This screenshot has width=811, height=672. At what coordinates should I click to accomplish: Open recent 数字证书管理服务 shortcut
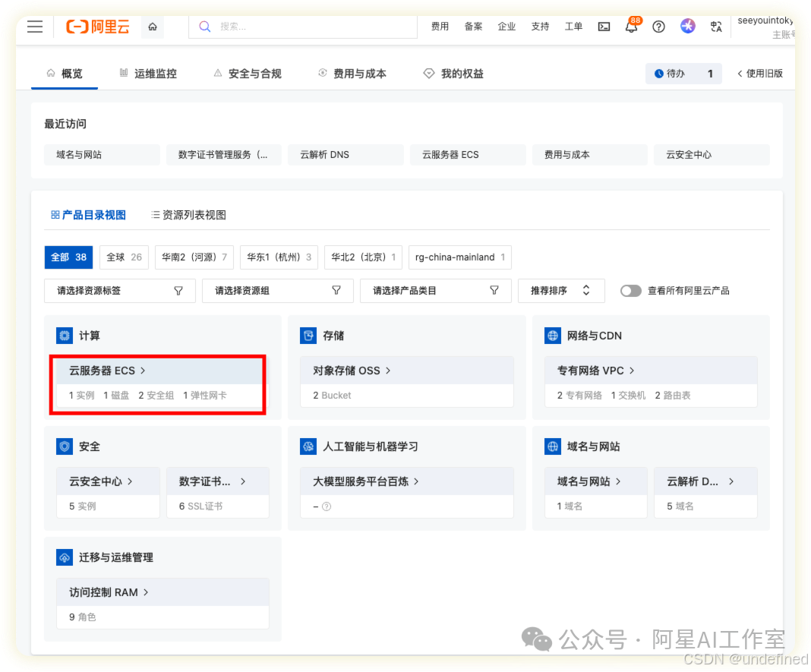coord(223,155)
